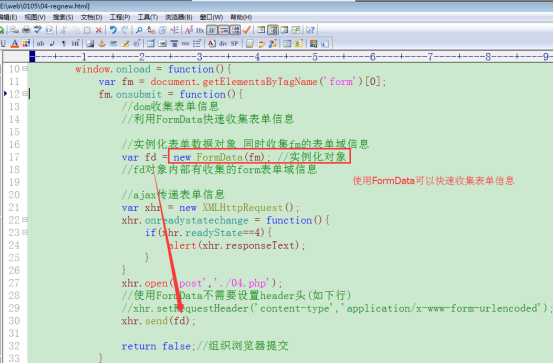554x364 pixels.
Task: Open the 浏览器(B) menu
Action: [179, 17]
